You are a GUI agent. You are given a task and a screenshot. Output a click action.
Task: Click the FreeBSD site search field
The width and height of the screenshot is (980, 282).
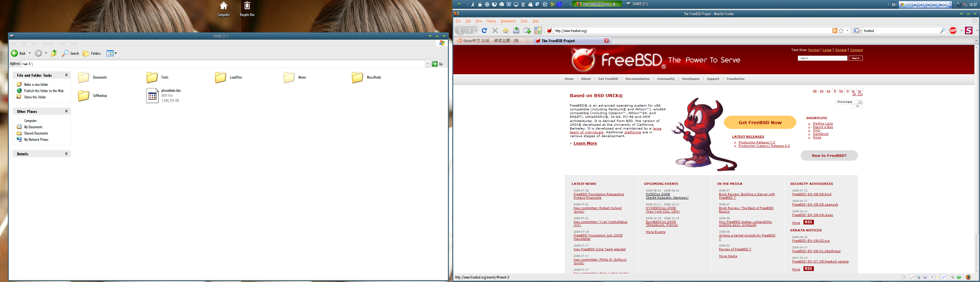click(x=823, y=58)
